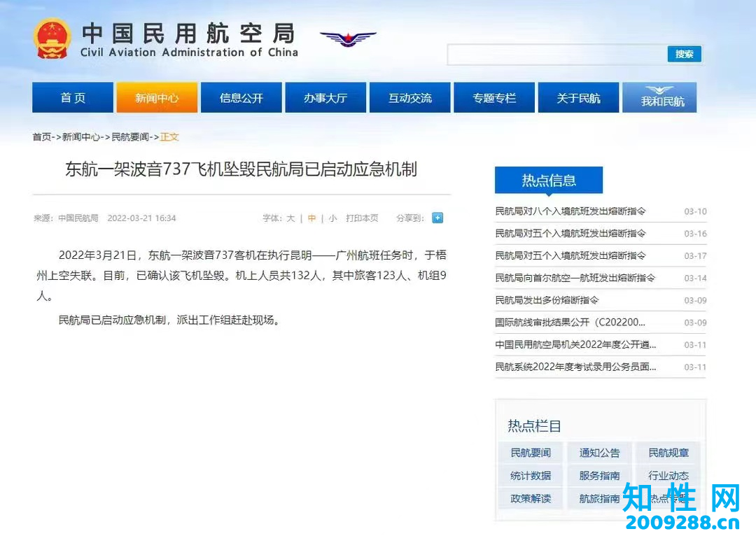Click the paragraph 民航局已启动应急机制,派出工作组赶赴现场

(169, 320)
